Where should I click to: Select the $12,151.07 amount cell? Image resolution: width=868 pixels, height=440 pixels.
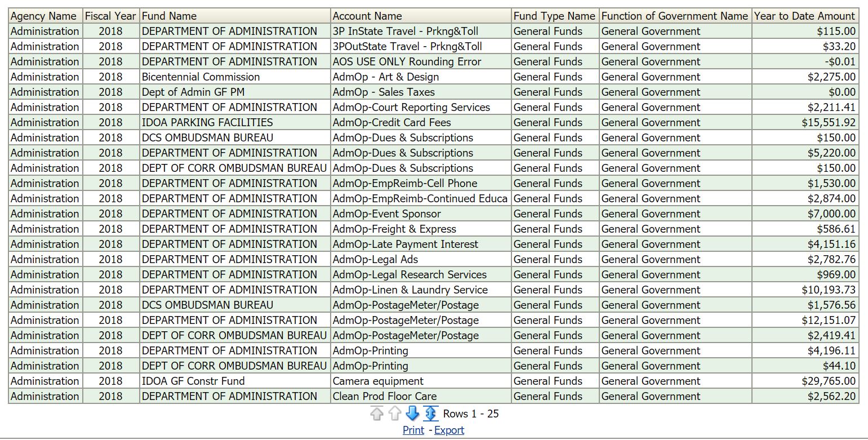point(805,320)
